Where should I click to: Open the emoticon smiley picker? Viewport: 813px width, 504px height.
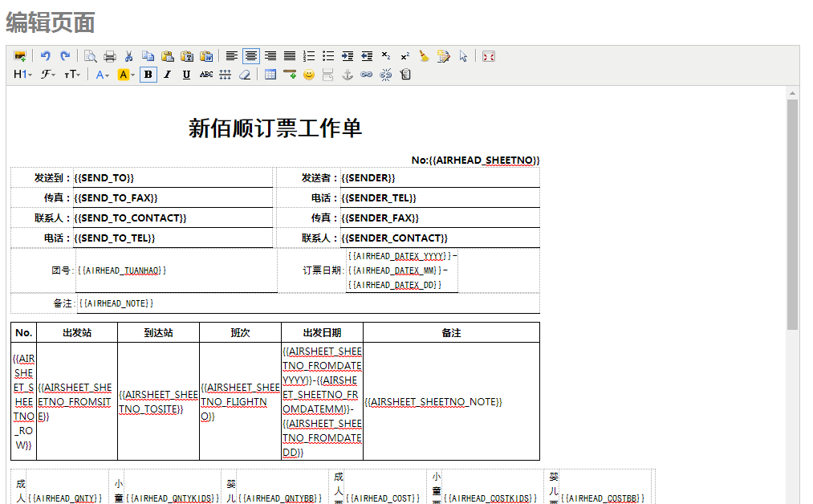(x=309, y=75)
